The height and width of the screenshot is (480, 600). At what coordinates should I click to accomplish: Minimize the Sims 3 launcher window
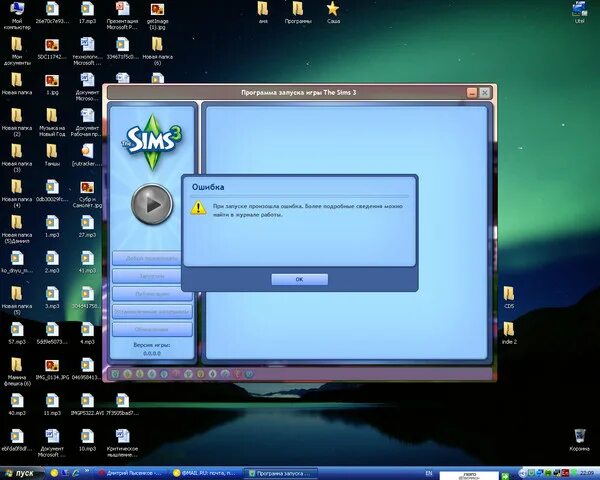(x=471, y=93)
